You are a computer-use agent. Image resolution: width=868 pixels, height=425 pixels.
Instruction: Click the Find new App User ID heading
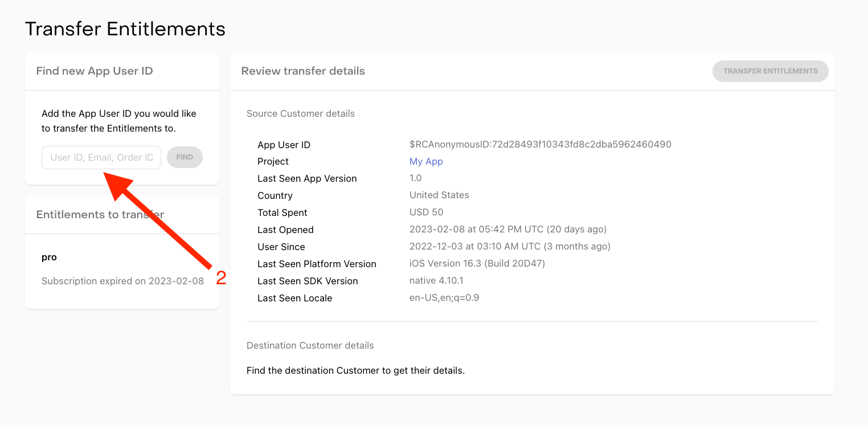point(95,71)
